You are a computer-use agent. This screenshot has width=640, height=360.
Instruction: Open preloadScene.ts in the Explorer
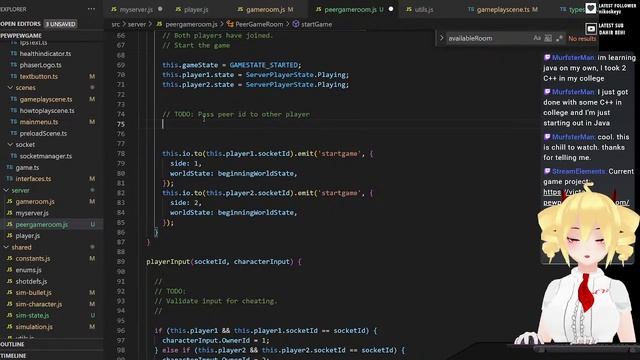click(x=43, y=133)
